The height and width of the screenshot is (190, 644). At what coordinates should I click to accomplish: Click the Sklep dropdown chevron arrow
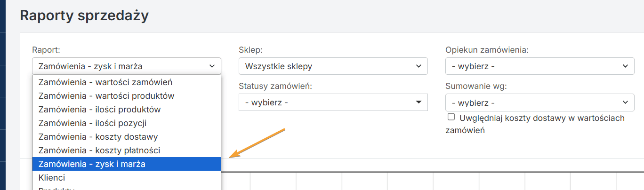click(x=418, y=66)
